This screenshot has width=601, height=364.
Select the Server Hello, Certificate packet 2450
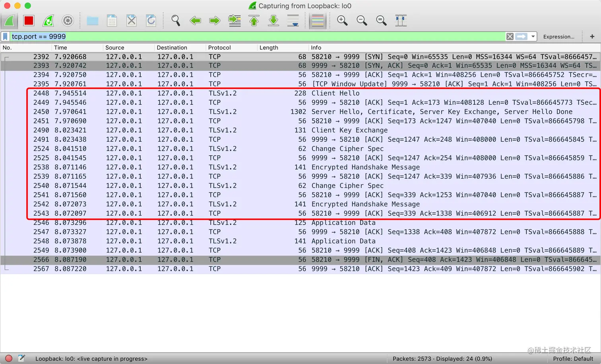point(300,112)
